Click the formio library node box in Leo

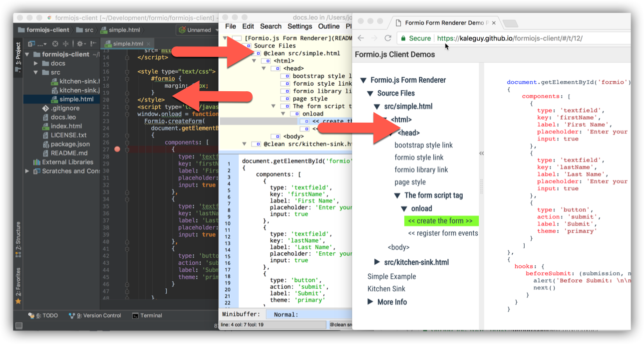coord(285,91)
